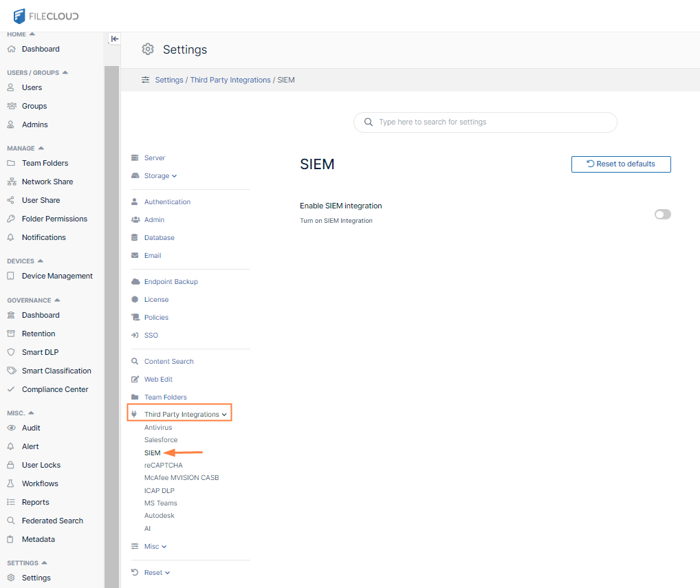
Task: Click the Database icon in settings list
Action: coord(135,238)
